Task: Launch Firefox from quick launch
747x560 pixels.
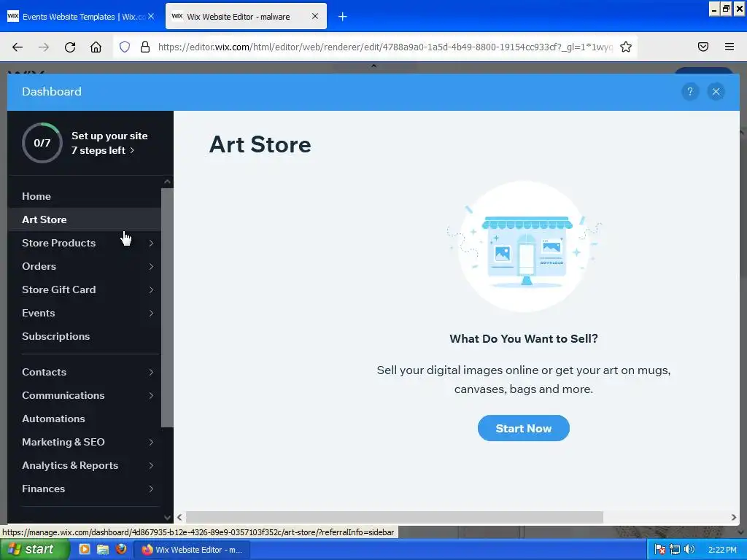Action: 121,550
